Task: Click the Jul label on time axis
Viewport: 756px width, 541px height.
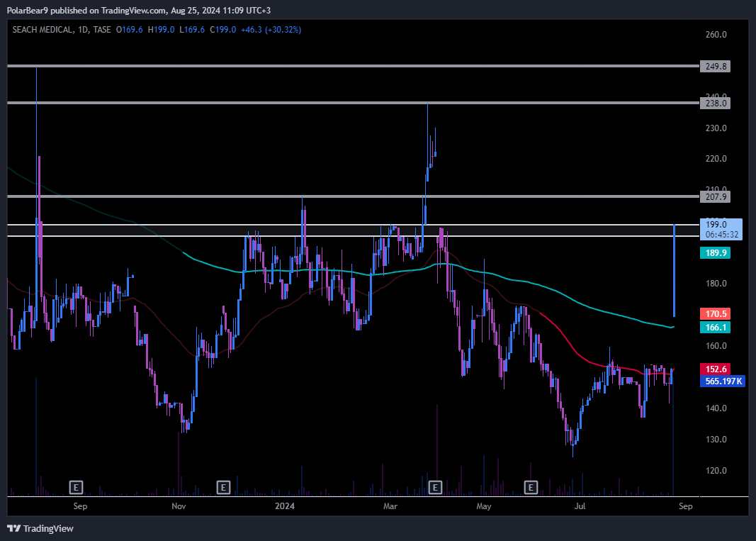Action: click(580, 506)
